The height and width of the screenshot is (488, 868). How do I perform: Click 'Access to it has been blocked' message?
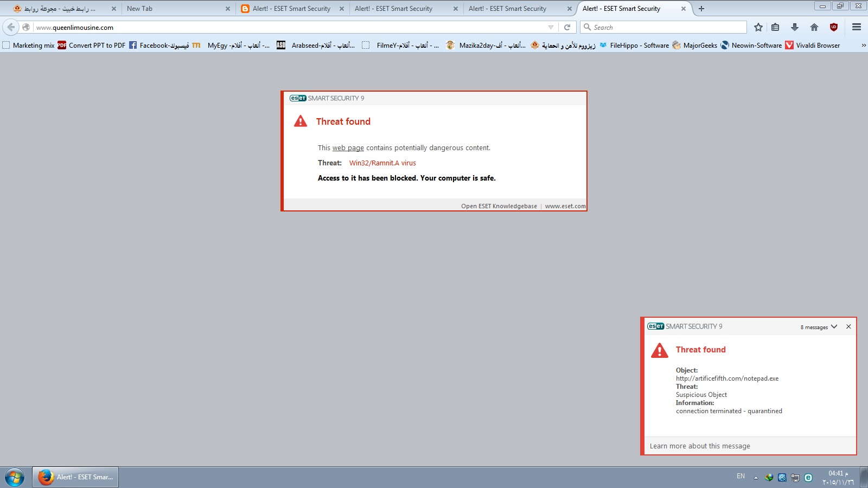407,178
